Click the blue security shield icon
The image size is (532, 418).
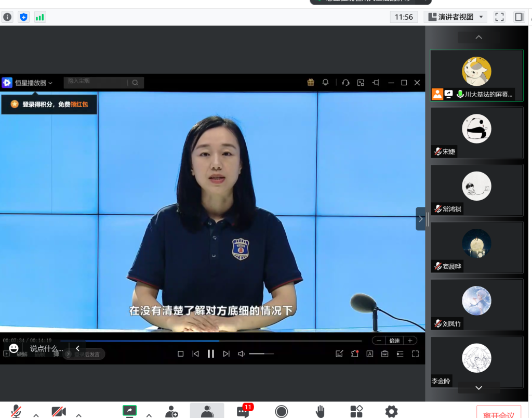coord(24,17)
